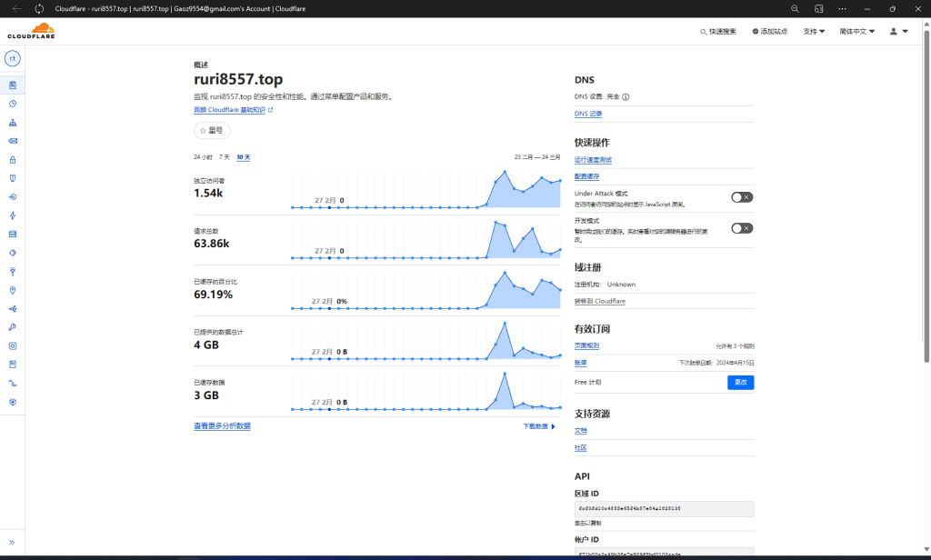
Task: Click the browser back arrow
Action: tap(17, 8)
